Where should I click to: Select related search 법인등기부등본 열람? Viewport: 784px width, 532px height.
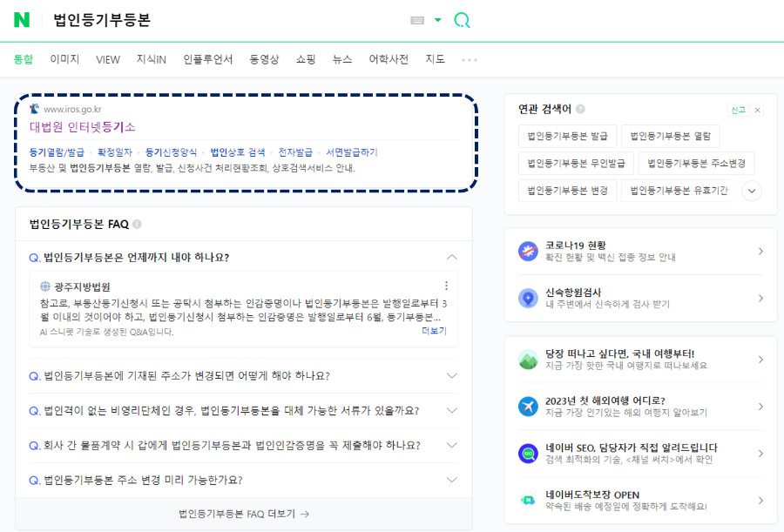[x=670, y=136]
